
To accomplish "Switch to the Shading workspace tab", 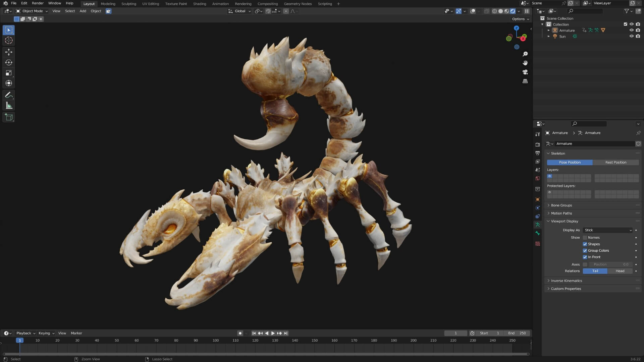I will (x=200, y=4).
